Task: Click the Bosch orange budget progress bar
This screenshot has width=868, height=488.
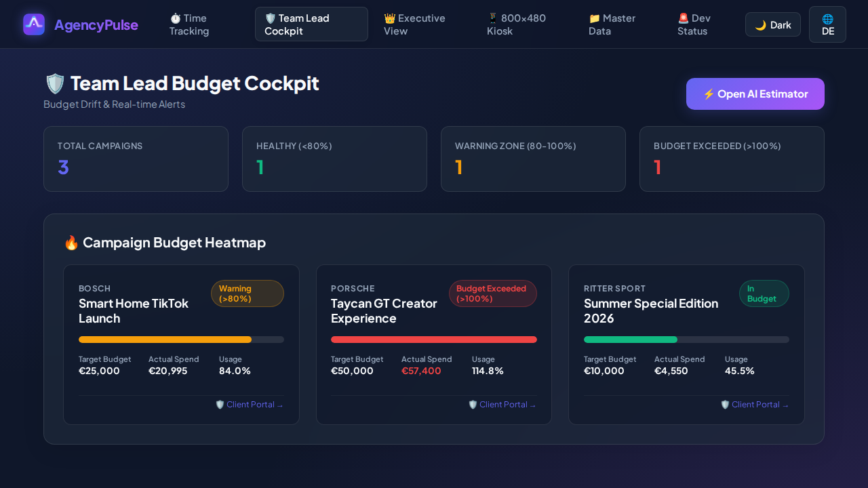Action: pyautogui.click(x=165, y=340)
